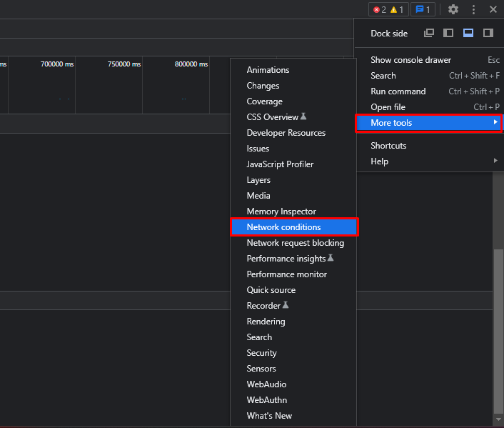Undock DevTools into separate window
504x428 pixels.
429,34
